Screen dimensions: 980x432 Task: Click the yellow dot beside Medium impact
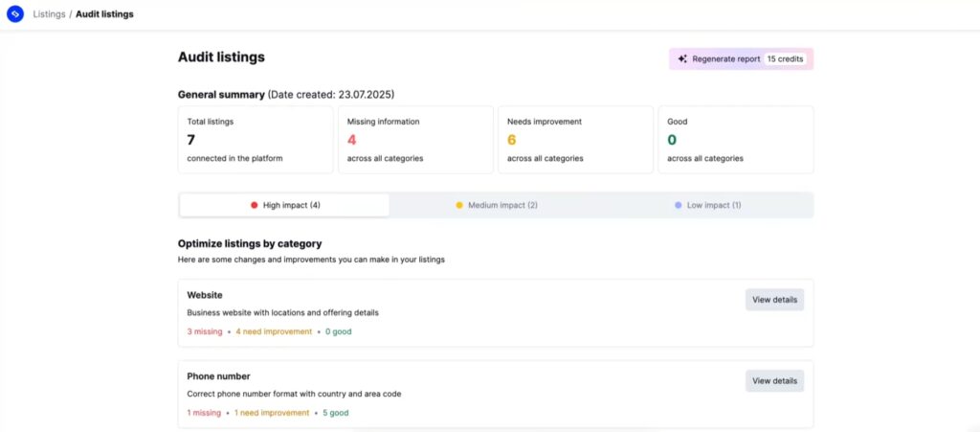(459, 205)
